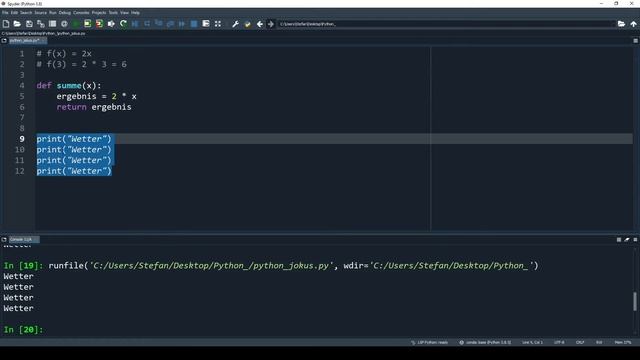Run selection or current line icon
Screen dimensions: 640x360
click(111, 24)
